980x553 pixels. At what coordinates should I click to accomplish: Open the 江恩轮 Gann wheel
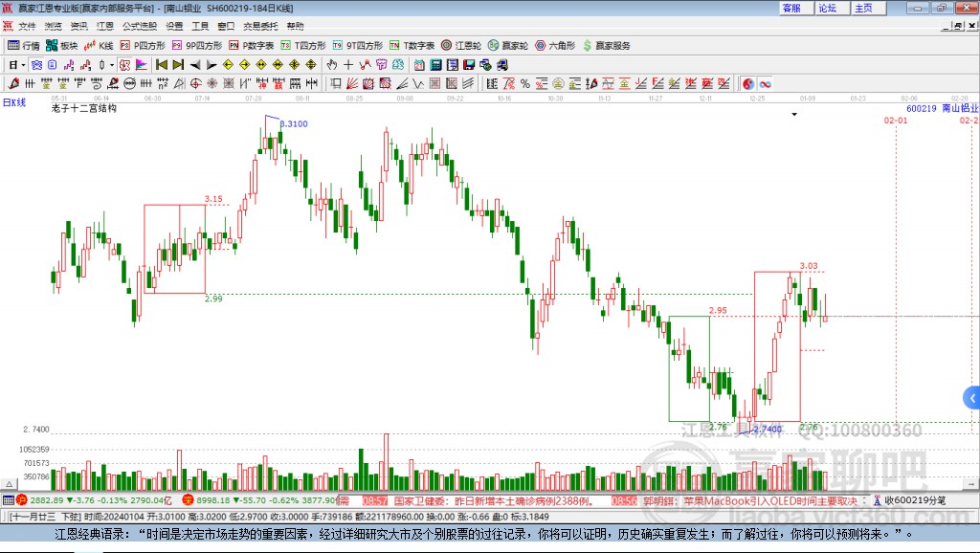click(461, 46)
